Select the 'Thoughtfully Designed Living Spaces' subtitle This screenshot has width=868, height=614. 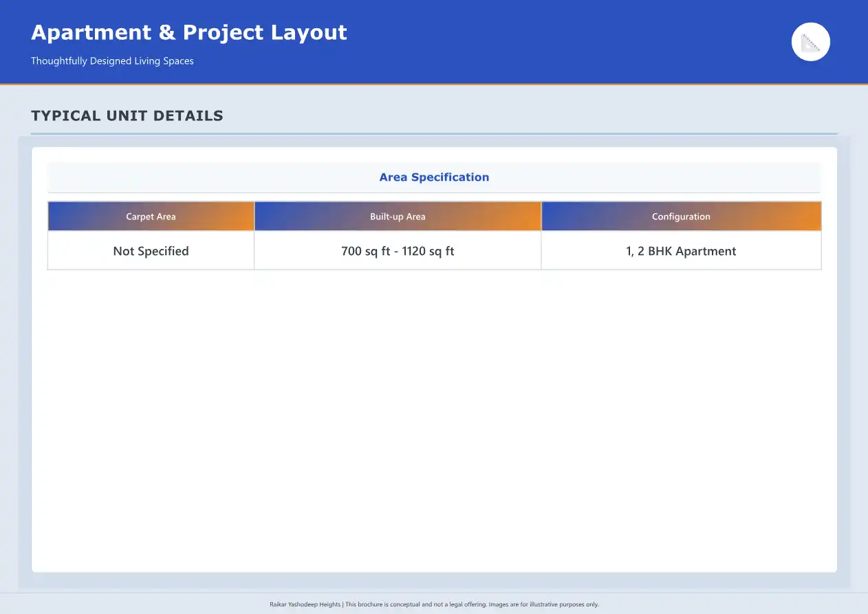pos(112,61)
